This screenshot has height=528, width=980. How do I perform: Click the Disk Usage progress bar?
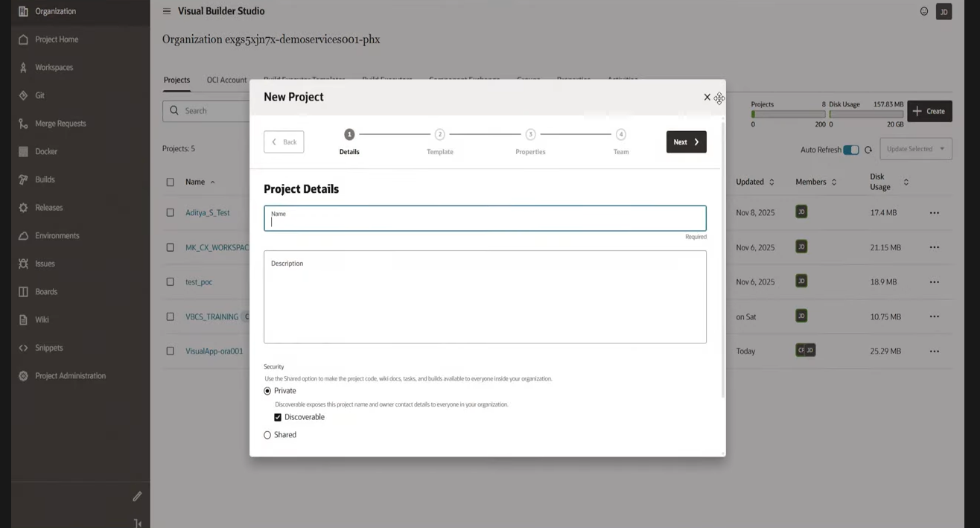click(x=866, y=115)
